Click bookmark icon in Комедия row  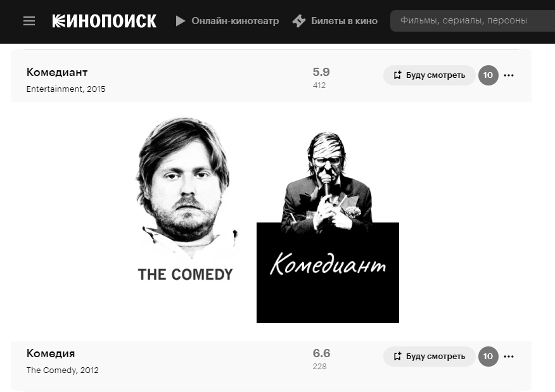tap(397, 357)
